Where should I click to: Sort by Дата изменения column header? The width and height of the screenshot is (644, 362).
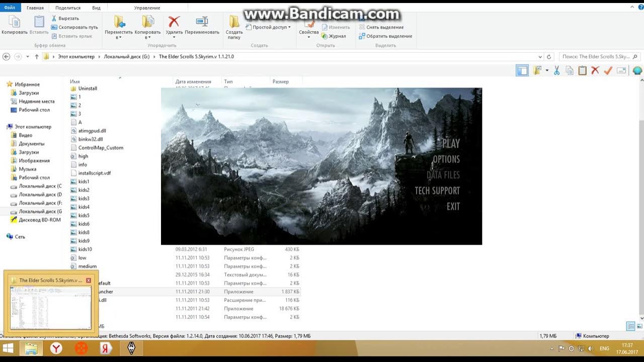[193, 81]
